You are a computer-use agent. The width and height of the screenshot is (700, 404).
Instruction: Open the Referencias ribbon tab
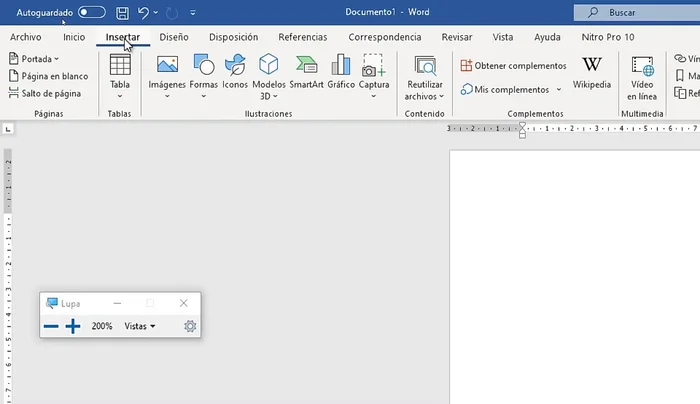pyautogui.click(x=302, y=37)
